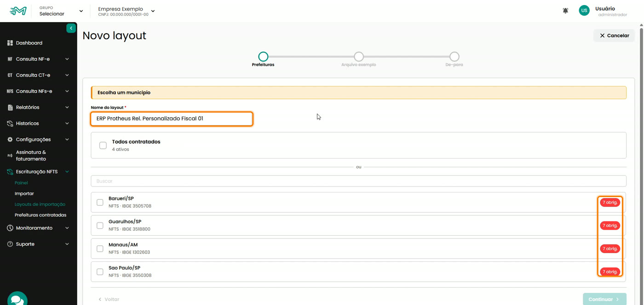Check the Todos contratados checkbox
644x305 pixels.
coord(103,145)
